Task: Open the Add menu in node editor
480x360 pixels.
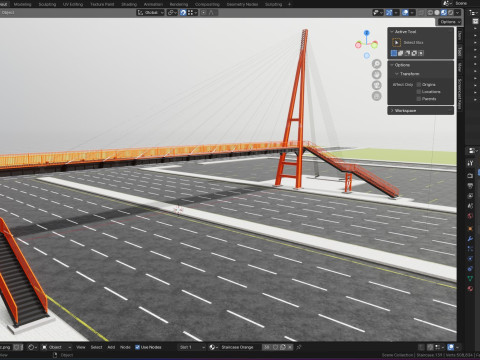Action: click(x=111, y=347)
